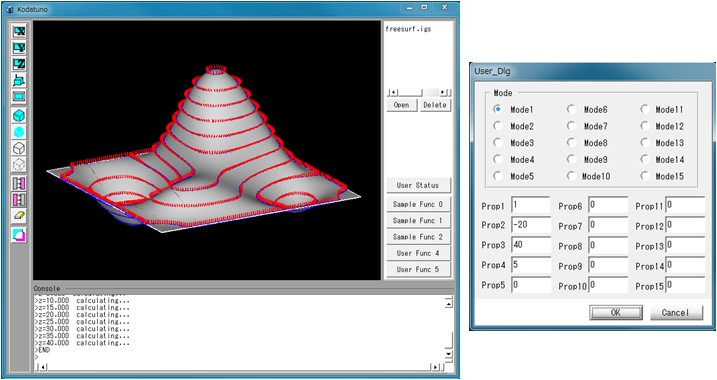Enable wireframe cube display mode
Screen dimensions: 717x380
point(19,148)
